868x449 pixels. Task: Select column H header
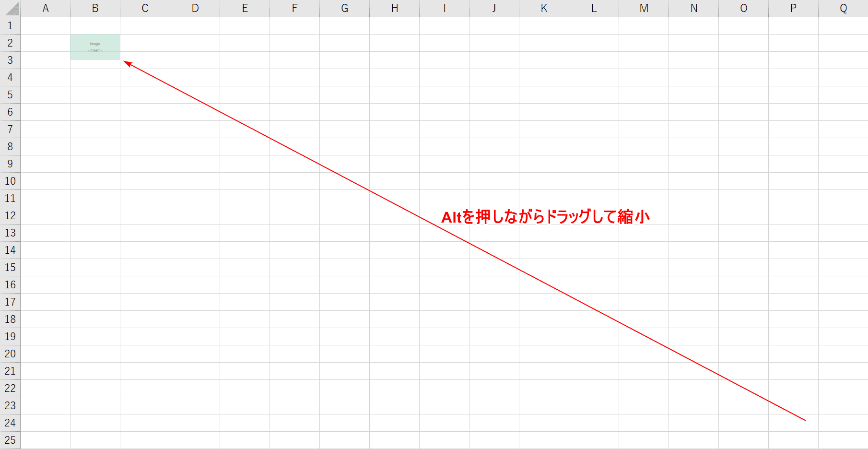394,8
